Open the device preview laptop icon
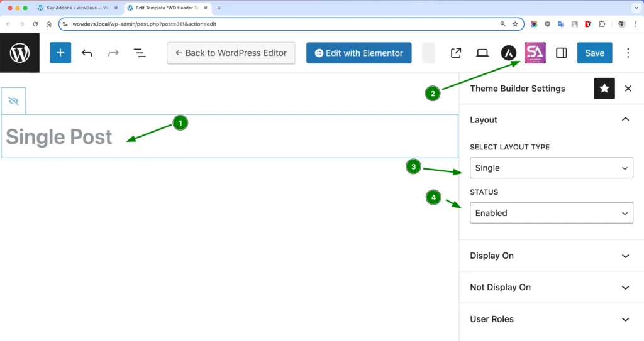This screenshot has height=341, width=644. [482, 53]
